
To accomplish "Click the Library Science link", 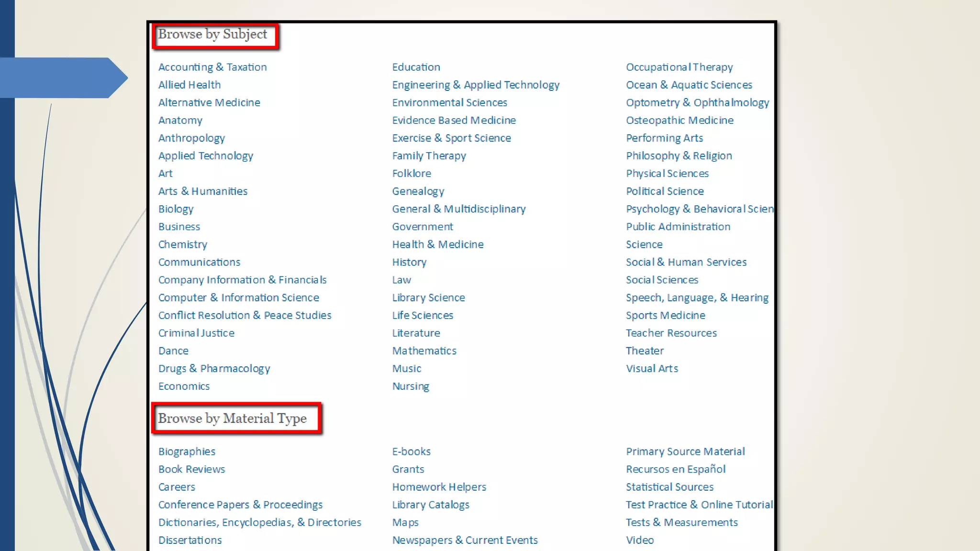I will (428, 298).
